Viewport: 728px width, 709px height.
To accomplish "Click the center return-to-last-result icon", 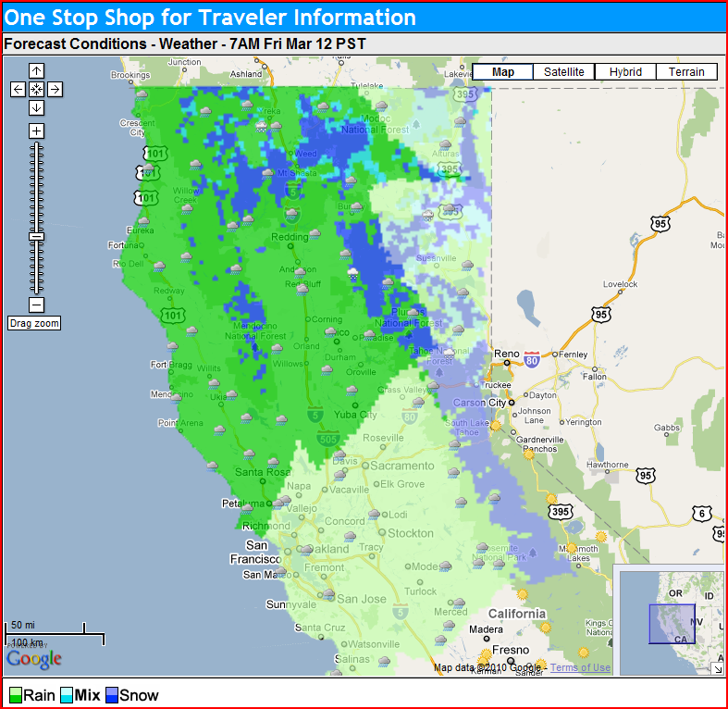I will (36, 89).
